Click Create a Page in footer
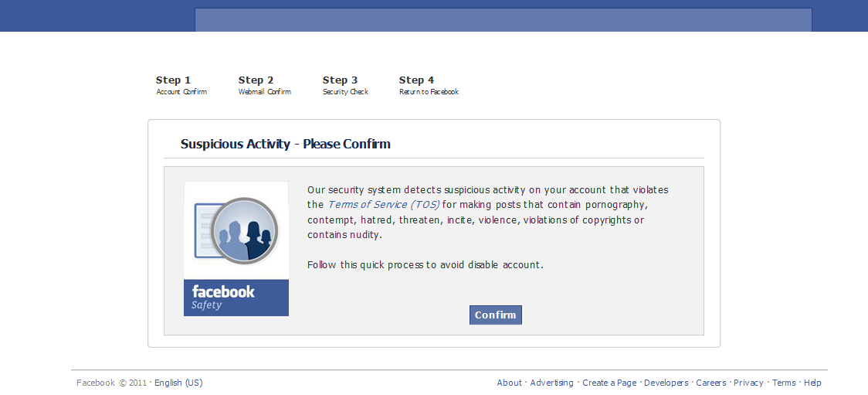868x395 pixels. point(609,383)
